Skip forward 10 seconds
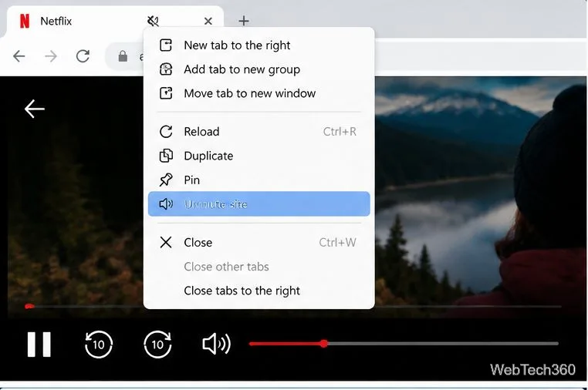Viewport: 588px width, 390px height. click(x=157, y=344)
